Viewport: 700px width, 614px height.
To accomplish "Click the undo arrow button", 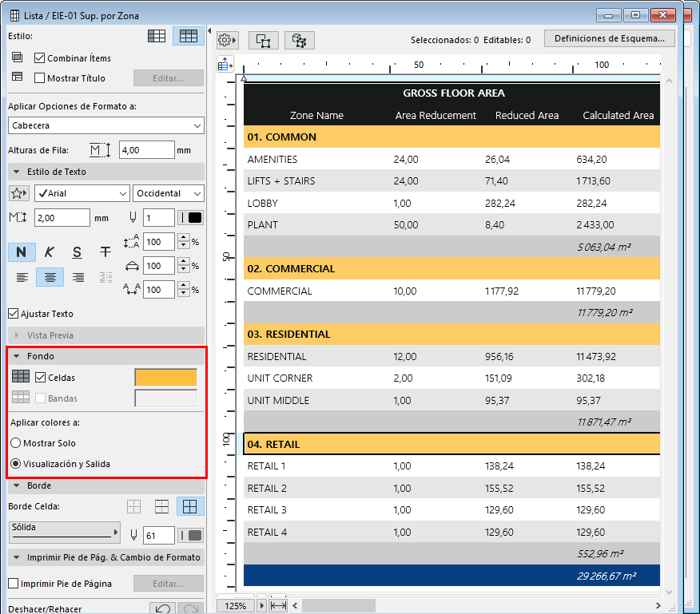I will click(x=163, y=608).
